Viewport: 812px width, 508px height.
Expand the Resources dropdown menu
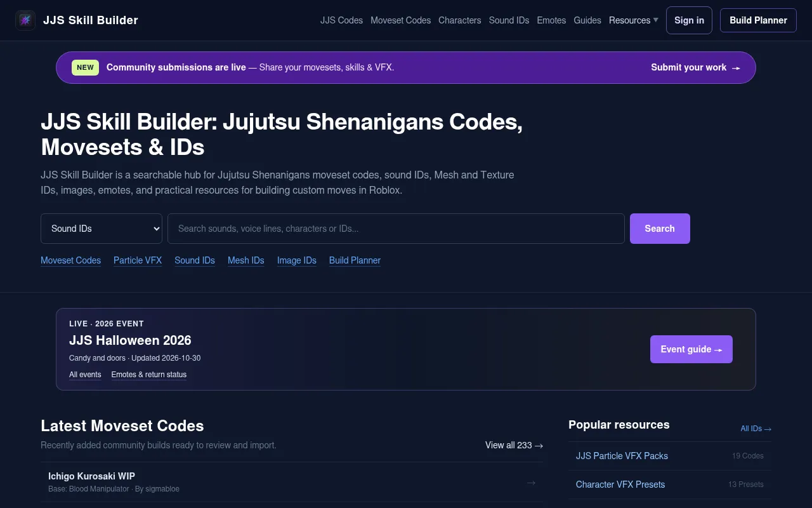(x=634, y=20)
